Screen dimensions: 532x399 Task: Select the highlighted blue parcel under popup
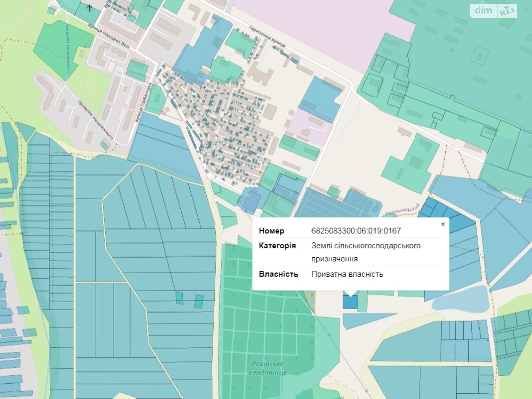(350, 301)
